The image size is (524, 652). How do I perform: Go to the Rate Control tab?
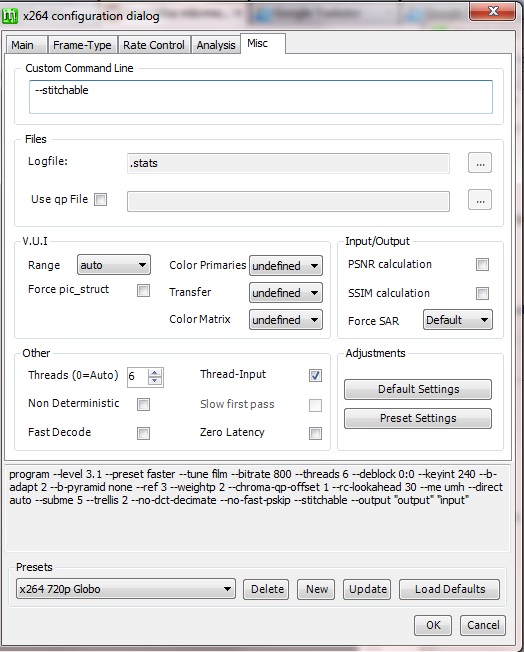pyautogui.click(x=154, y=45)
